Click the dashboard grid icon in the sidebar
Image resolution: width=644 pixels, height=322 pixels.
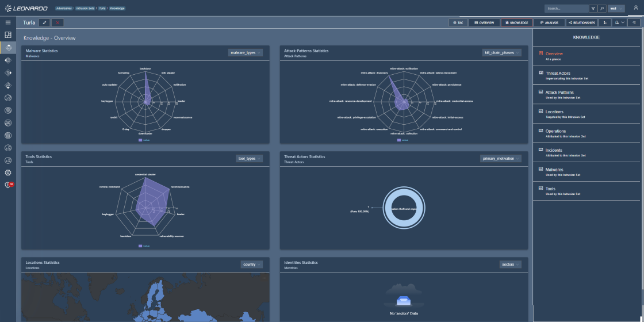(x=8, y=35)
